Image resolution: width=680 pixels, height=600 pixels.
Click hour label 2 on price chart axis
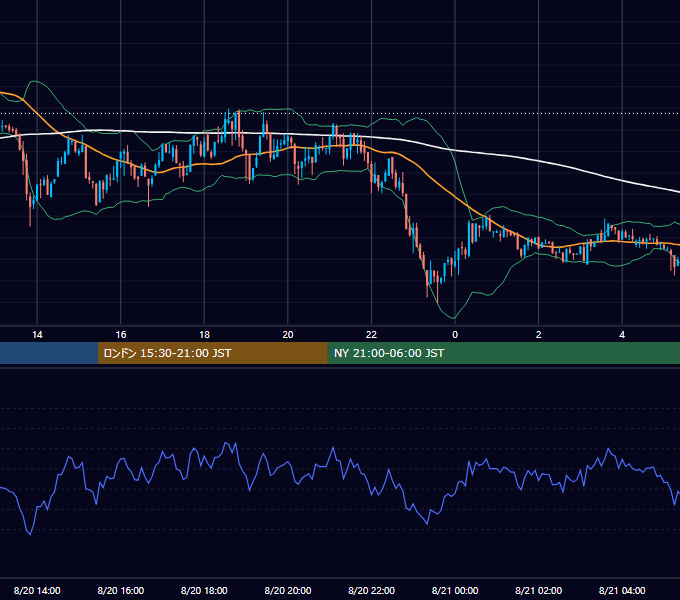tap(539, 335)
